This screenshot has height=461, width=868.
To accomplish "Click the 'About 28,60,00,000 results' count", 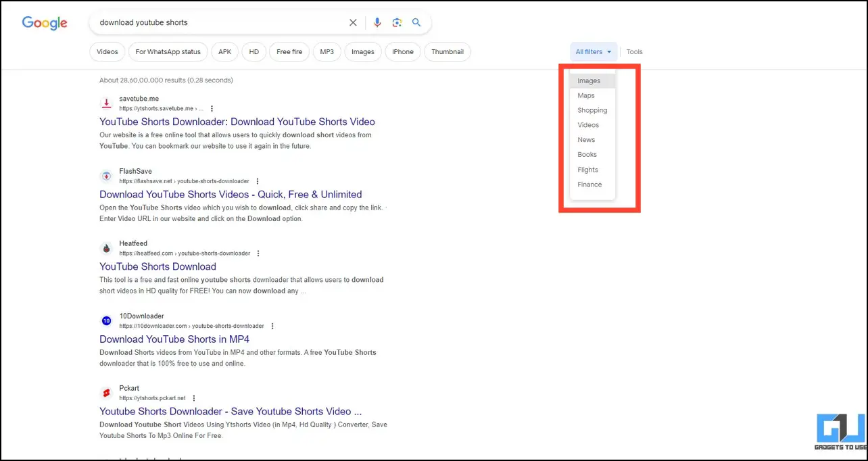I will (166, 80).
